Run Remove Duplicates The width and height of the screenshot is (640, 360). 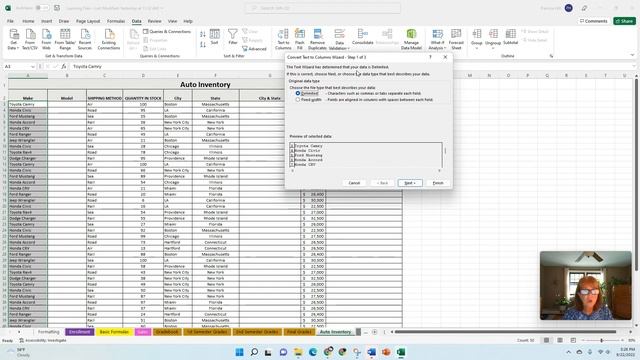point(317,39)
